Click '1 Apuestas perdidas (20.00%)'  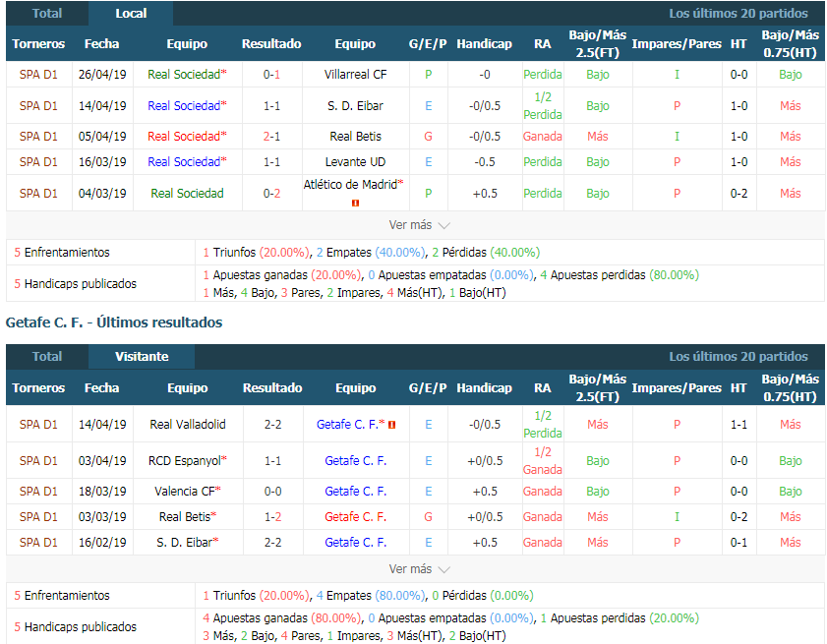[x=620, y=618]
